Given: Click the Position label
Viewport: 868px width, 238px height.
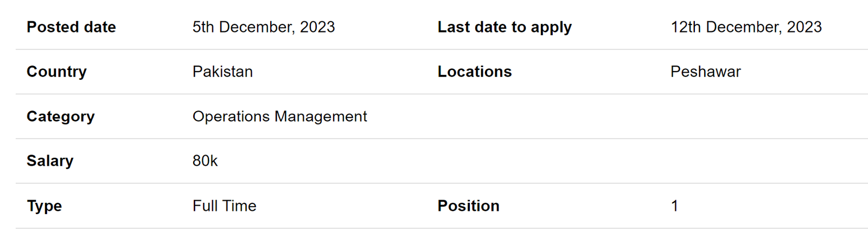Looking at the screenshot, I should coord(469,206).
